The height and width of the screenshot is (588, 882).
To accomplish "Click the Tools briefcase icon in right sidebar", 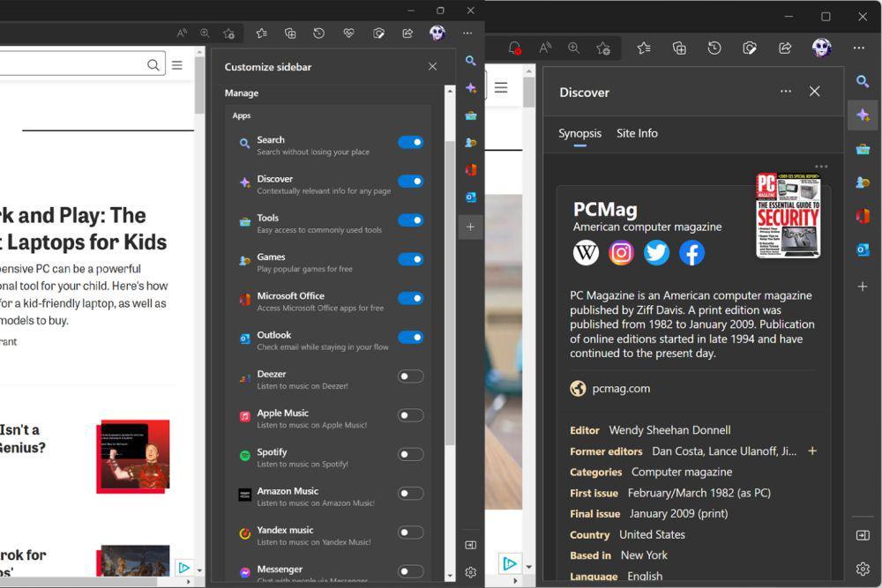I will point(863,149).
